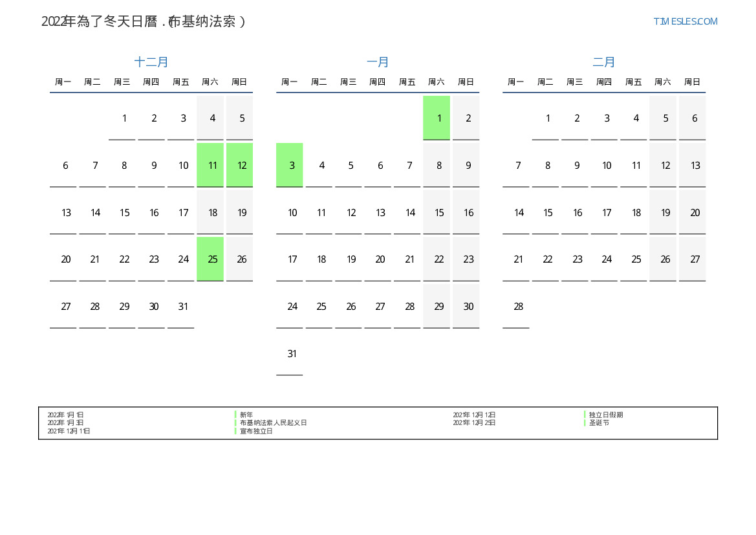Select February 28 date cell
The image size is (756, 535).
click(516, 307)
